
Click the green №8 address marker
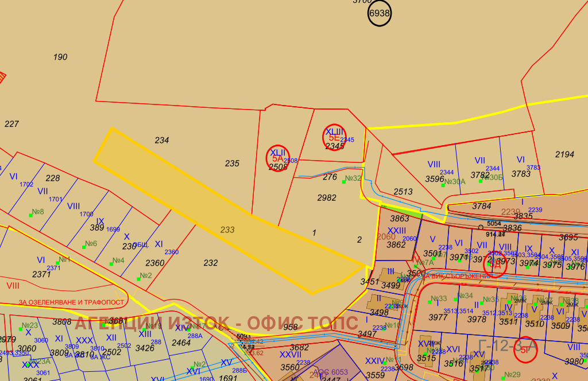pyautogui.click(x=36, y=212)
